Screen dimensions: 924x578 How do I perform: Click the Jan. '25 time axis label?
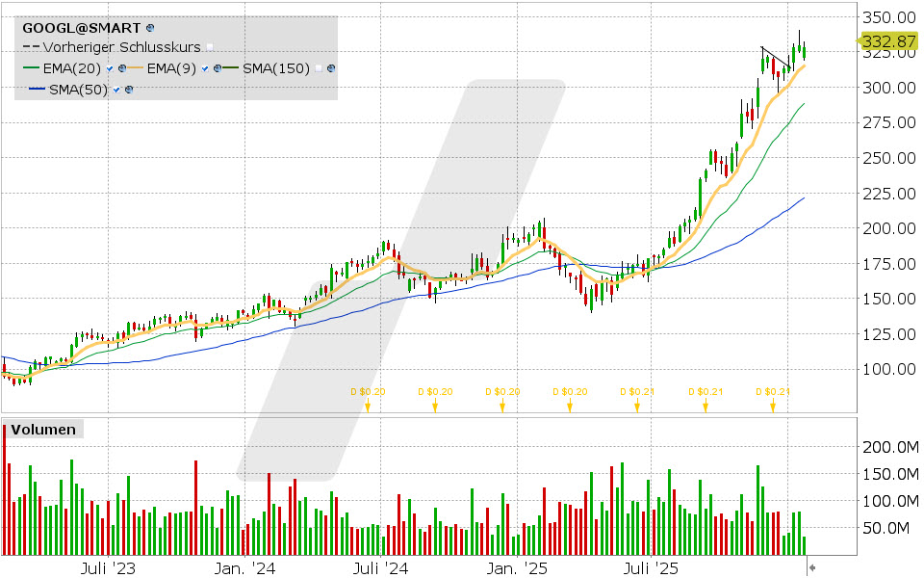point(525,569)
